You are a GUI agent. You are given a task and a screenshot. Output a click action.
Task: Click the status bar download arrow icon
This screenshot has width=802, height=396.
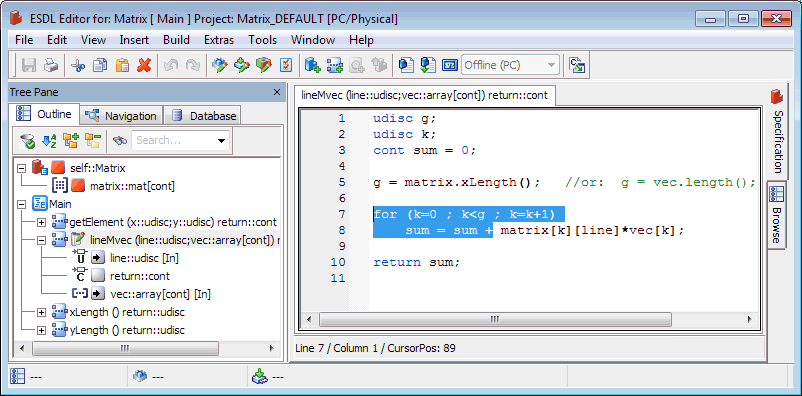pos(260,377)
